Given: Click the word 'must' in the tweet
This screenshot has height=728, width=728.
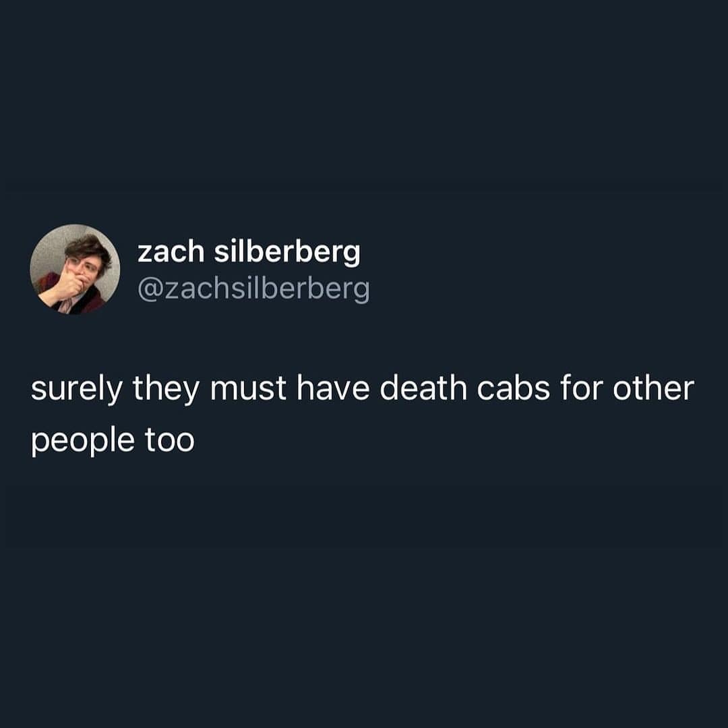Looking at the screenshot, I should [x=248, y=389].
